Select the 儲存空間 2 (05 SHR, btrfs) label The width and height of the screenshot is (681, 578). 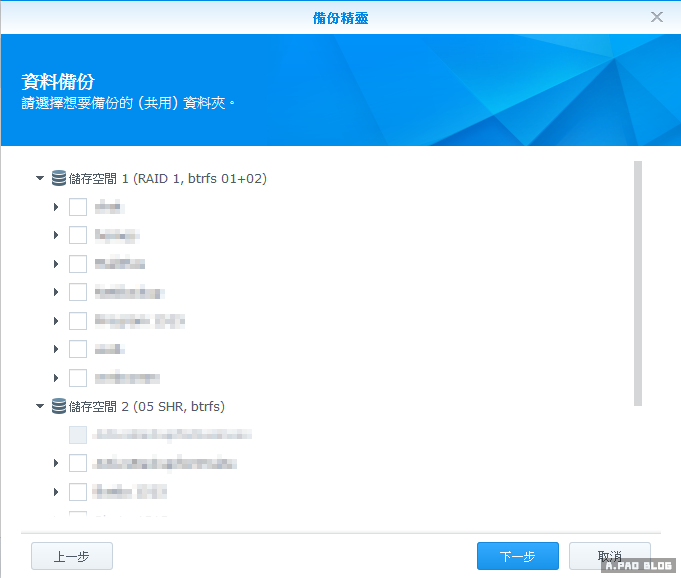tap(147, 407)
